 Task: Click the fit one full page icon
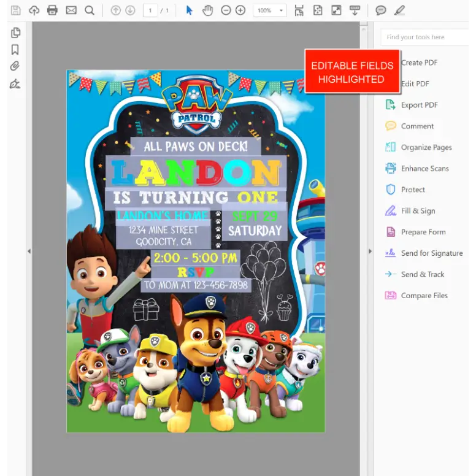(x=318, y=10)
